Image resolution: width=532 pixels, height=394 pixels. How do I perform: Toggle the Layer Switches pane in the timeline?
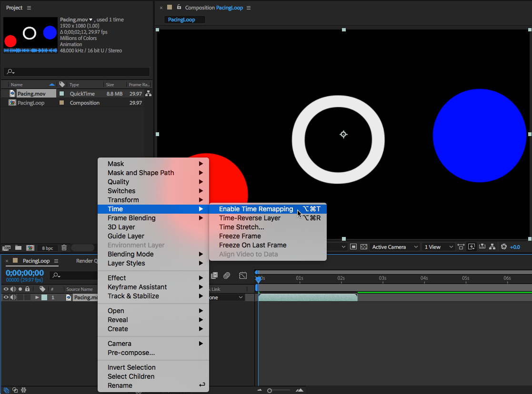(6, 390)
